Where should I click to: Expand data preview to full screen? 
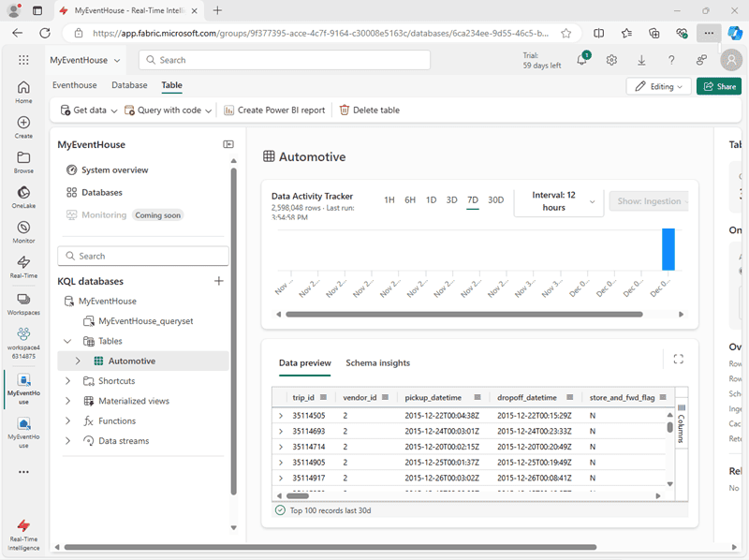[679, 359]
